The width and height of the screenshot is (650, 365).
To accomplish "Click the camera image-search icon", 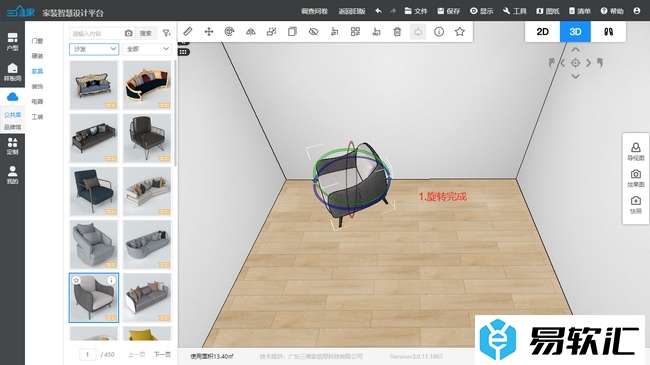I will (x=129, y=33).
